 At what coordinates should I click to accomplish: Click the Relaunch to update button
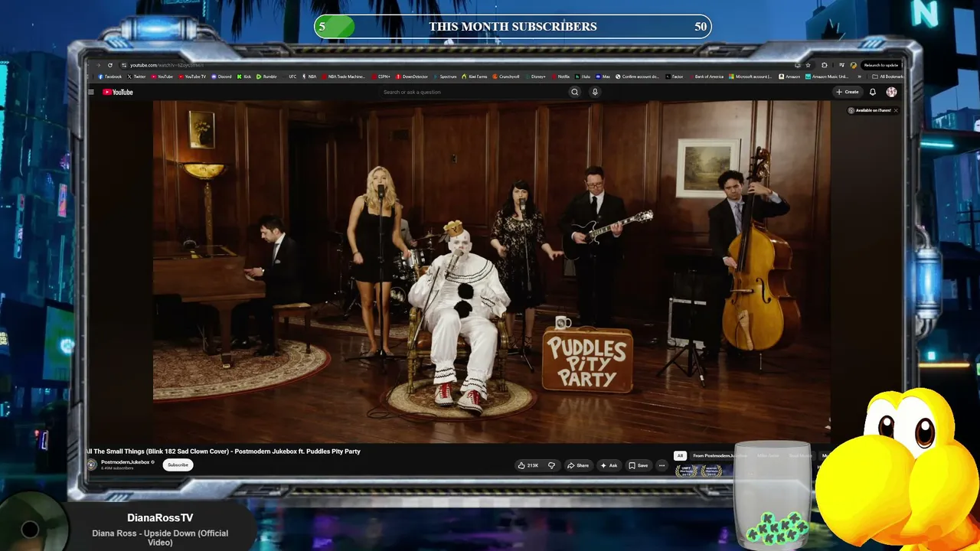(x=880, y=65)
